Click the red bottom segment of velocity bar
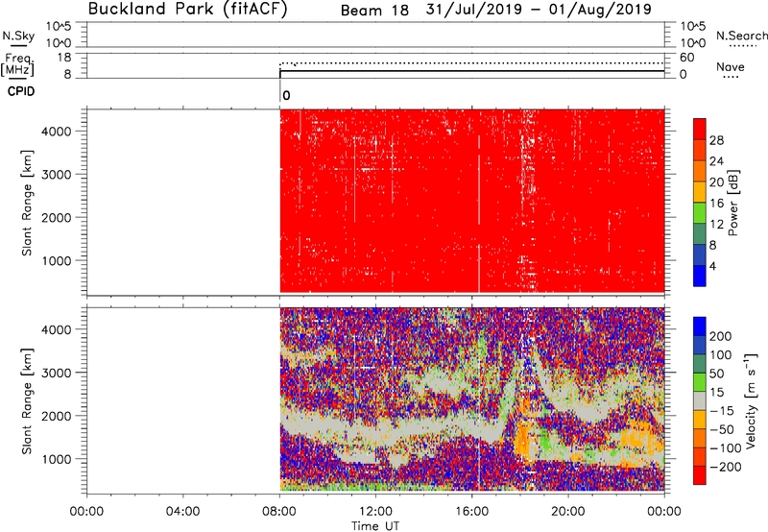768x532 pixels. [x=700, y=475]
